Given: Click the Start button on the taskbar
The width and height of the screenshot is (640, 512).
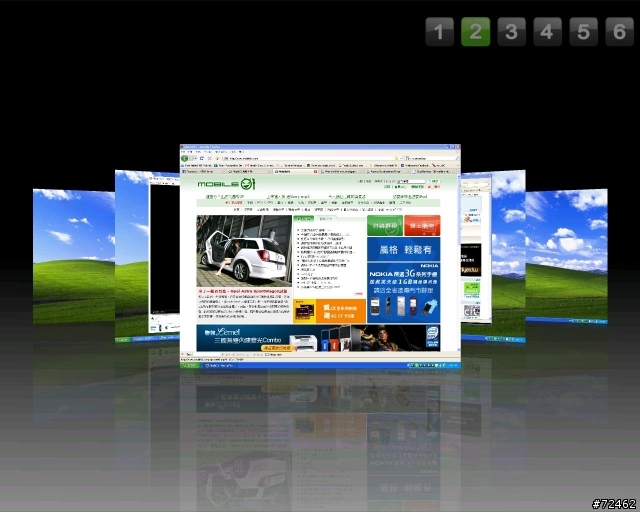Looking at the screenshot, I should [x=190, y=365].
